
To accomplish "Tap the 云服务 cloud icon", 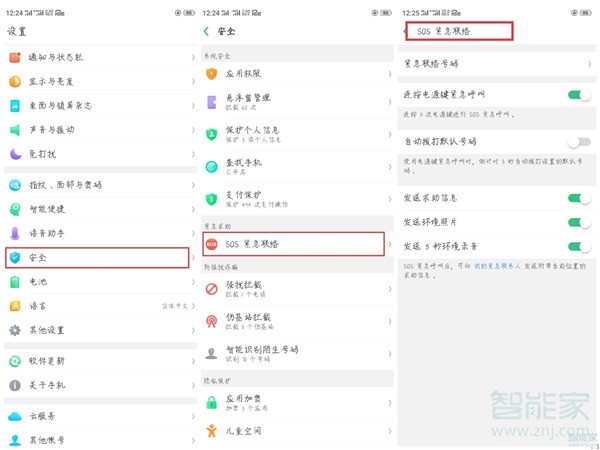I will click(x=15, y=416).
